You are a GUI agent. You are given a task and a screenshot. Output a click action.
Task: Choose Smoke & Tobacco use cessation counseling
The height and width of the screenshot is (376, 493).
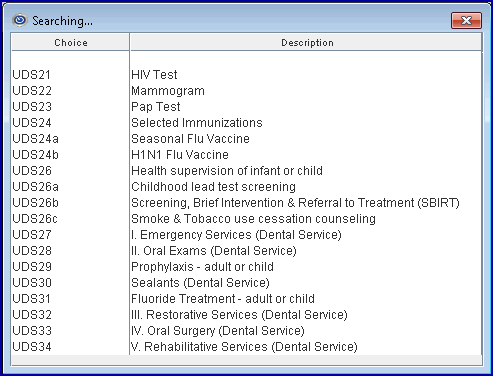point(253,219)
